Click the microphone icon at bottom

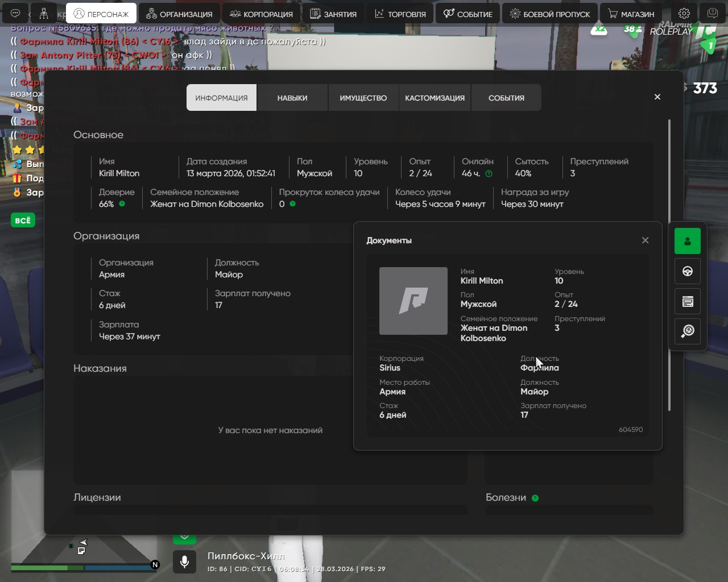tap(184, 562)
